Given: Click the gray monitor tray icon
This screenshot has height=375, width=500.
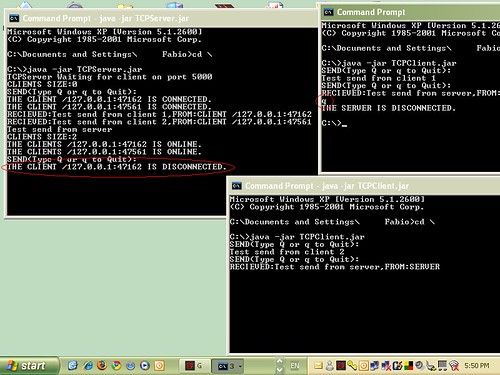Looking at the screenshot, I should [442, 366].
